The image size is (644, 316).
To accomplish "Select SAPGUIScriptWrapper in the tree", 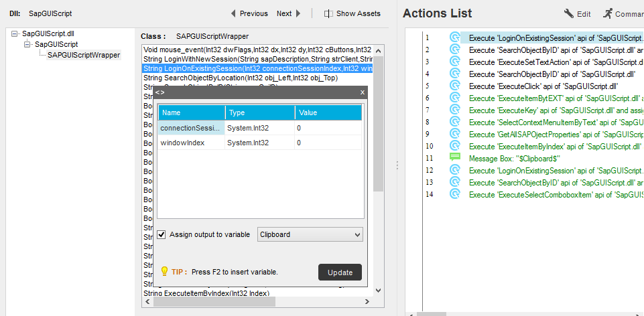I will coord(84,55).
